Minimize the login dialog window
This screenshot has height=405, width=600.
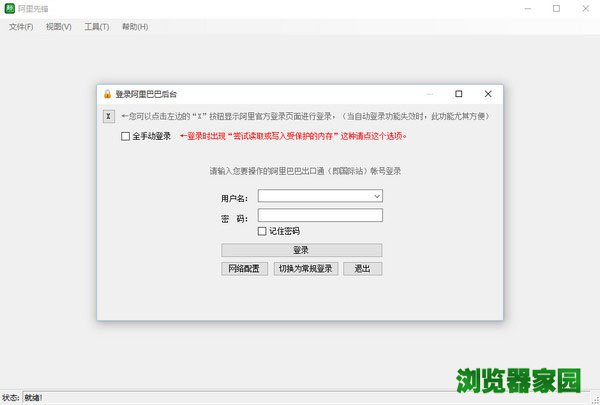[429, 94]
